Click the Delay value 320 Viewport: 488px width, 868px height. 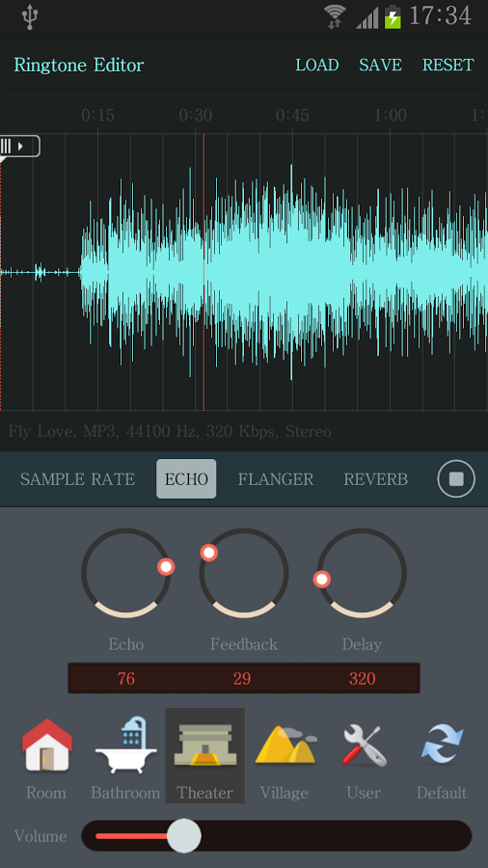363,679
